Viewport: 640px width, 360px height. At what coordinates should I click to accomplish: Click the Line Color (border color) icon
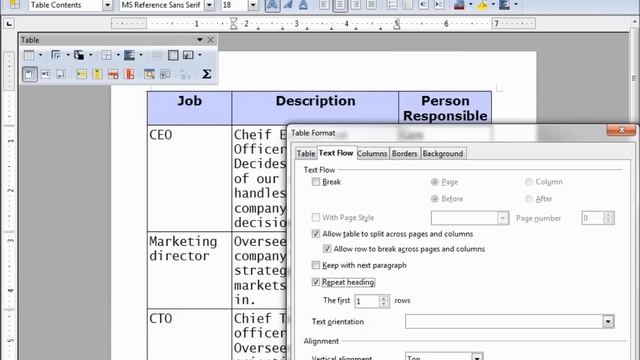79,55
